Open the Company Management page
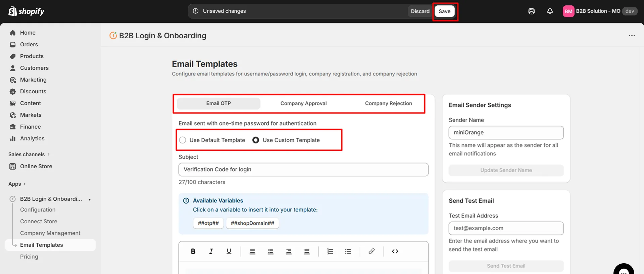The width and height of the screenshot is (644, 274). coord(50,233)
